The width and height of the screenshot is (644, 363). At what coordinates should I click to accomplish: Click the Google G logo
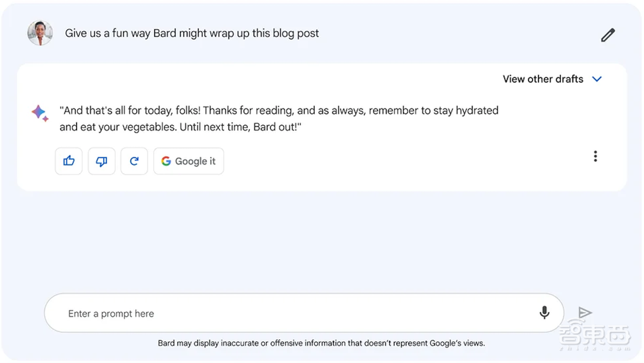coord(166,161)
